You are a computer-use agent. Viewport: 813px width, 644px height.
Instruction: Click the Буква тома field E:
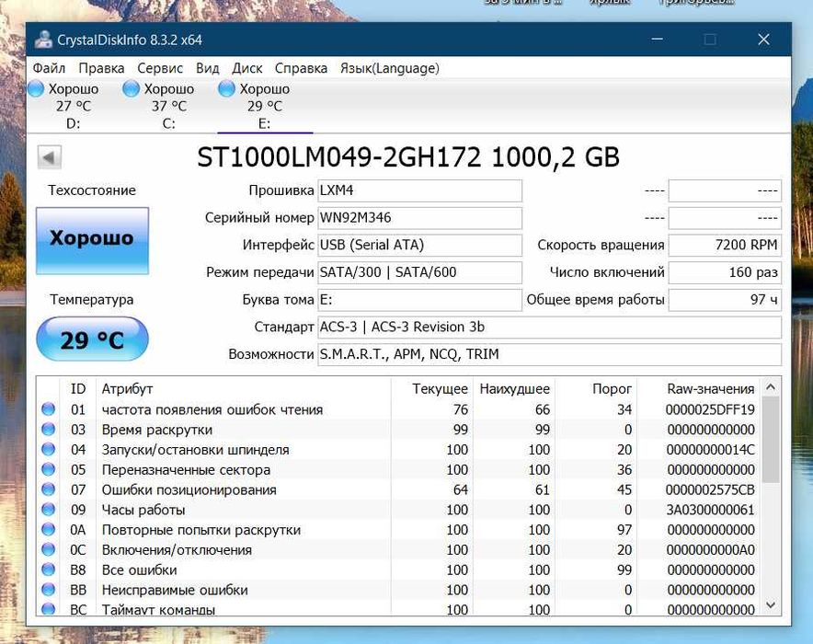coord(420,300)
